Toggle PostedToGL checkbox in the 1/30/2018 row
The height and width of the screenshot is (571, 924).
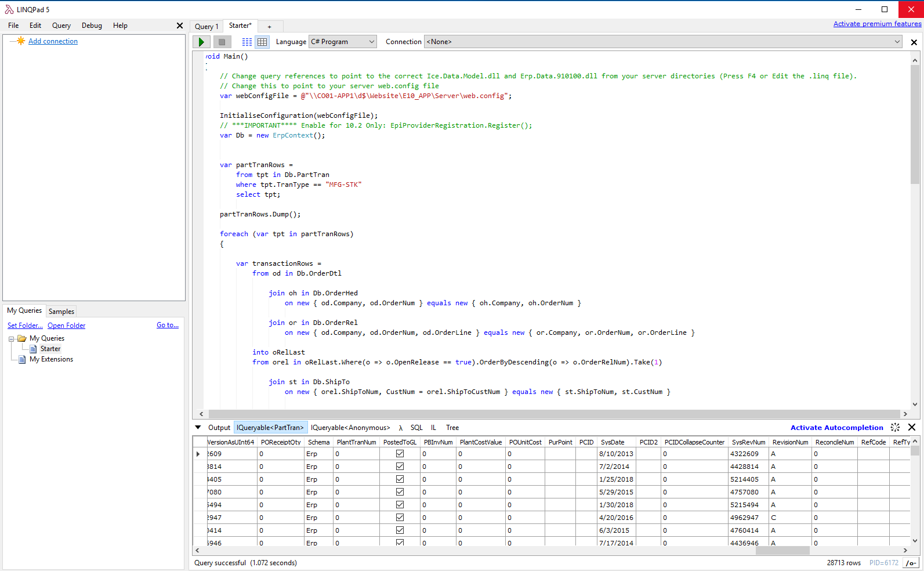coord(400,505)
